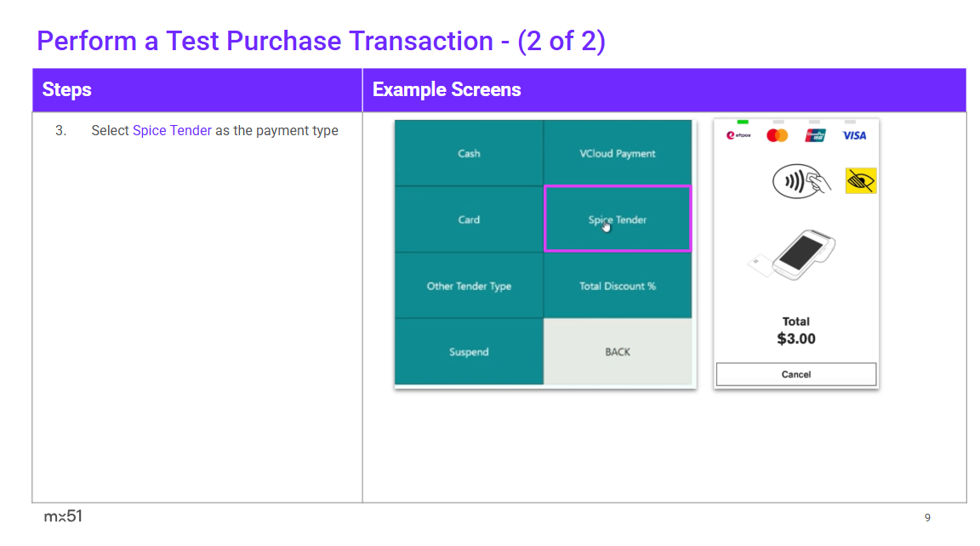
Task: Click the VISA logo
Action: [854, 135]
